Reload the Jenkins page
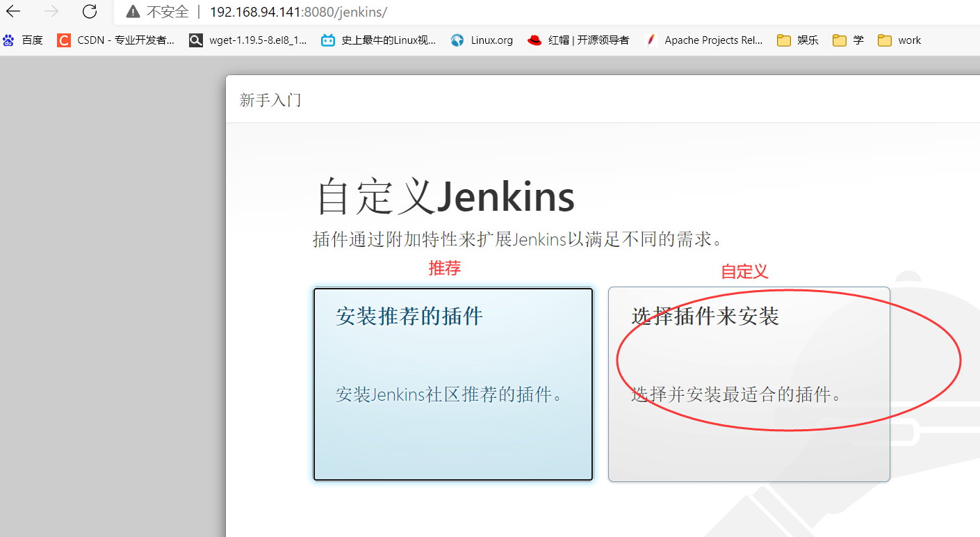Viewport: 980px width, 537px height. pos(90,11)
